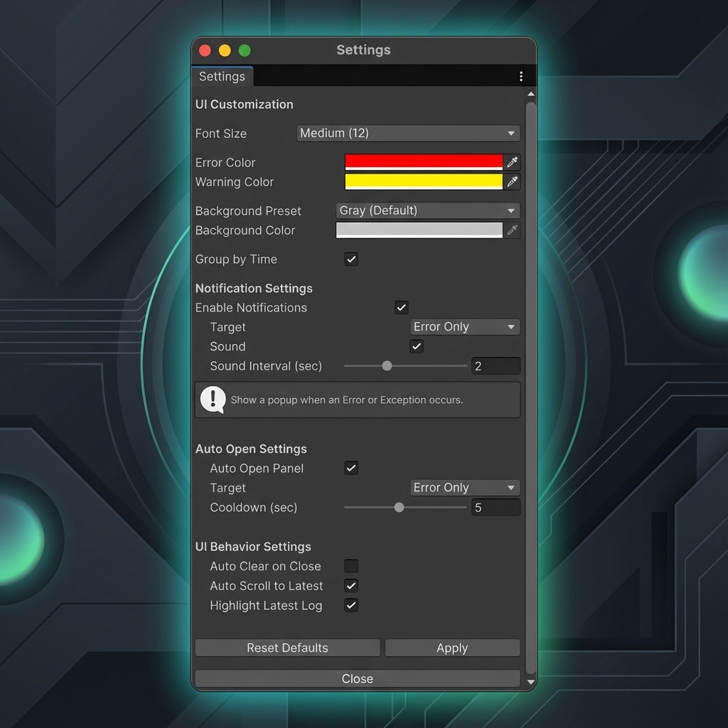728x728 pixels.
Task: Uncheck Highlight Latest Log
Action: [x=351, y=605]
